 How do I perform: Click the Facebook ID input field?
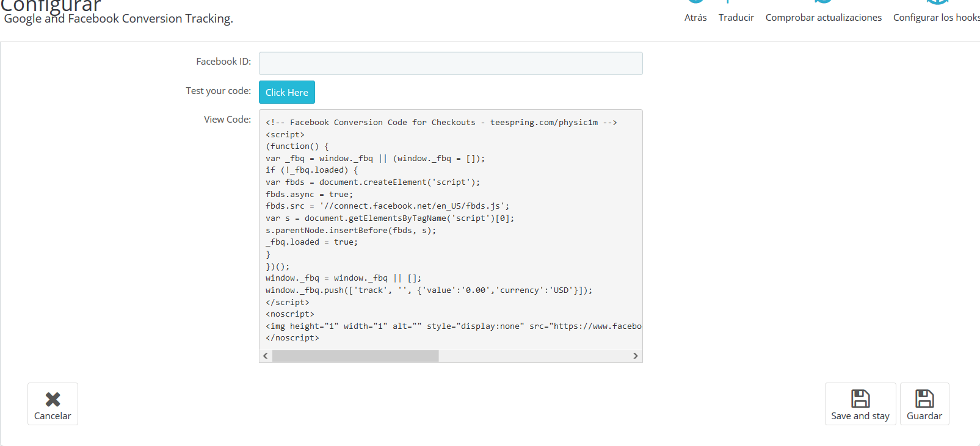(x=451, y=63)
